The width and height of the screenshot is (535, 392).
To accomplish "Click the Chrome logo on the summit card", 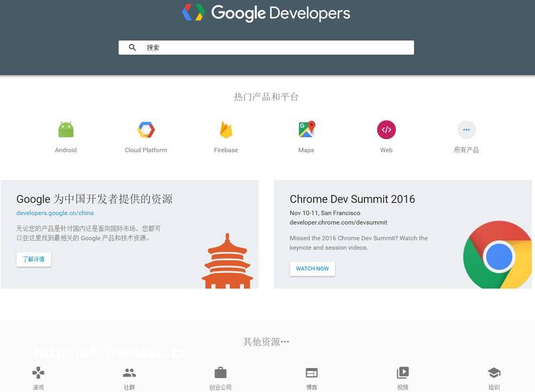I will pos(498,256).
